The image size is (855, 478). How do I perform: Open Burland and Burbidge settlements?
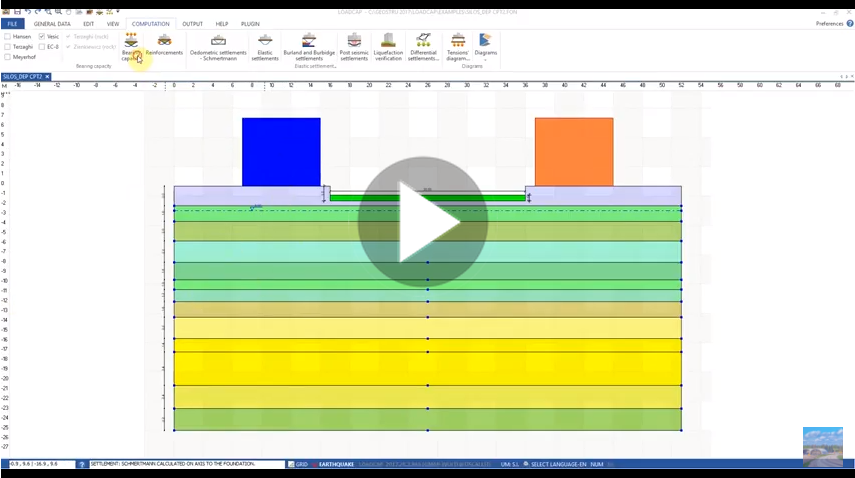point(309,47)
